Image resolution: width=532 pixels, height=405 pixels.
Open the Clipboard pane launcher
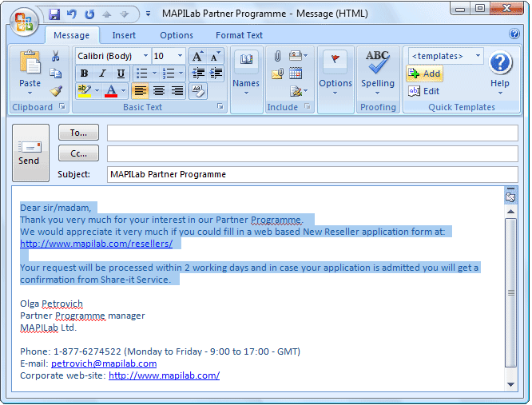(x=62, y=106)
